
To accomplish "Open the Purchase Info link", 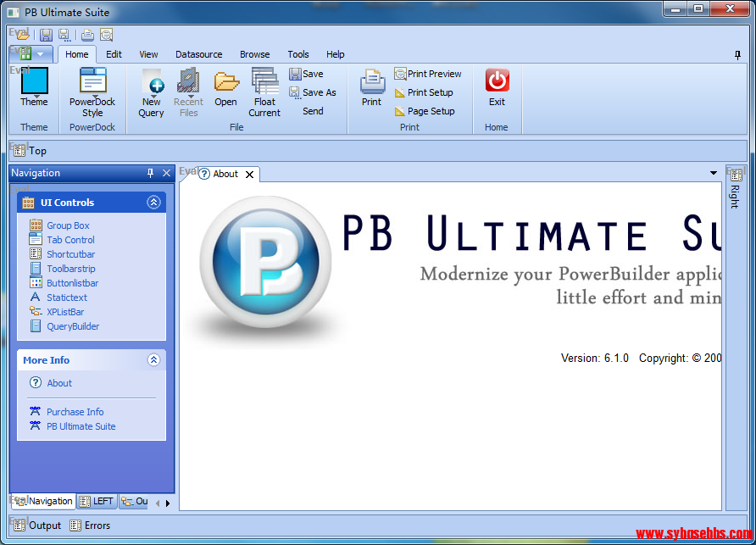I will point(75,412).
